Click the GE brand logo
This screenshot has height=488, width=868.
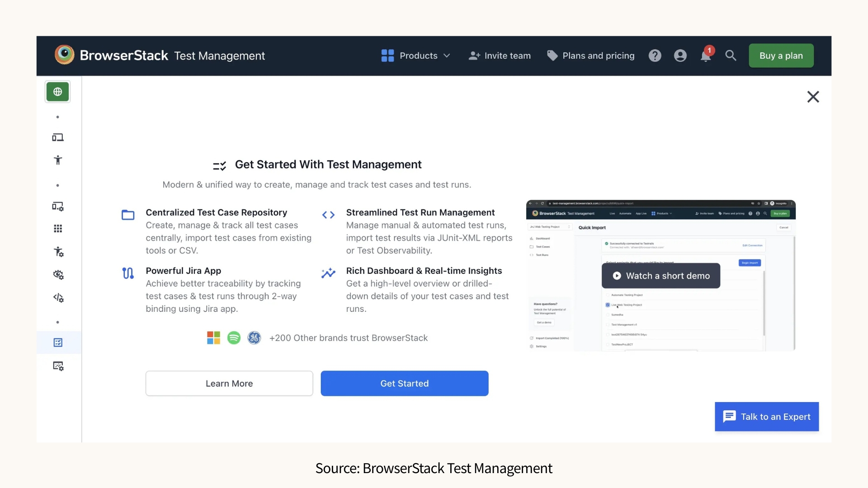pyautogui.click(x=254, y=338)
